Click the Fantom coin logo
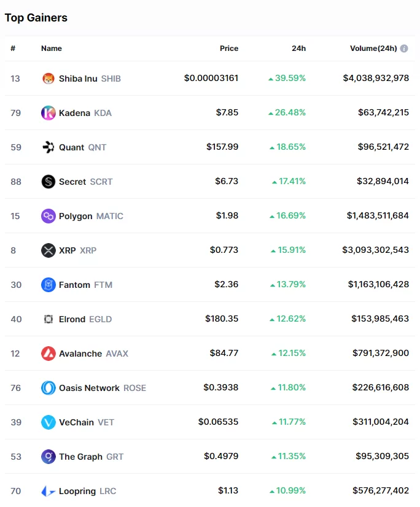This screenshot has width=420, height=507. [48, 285]
